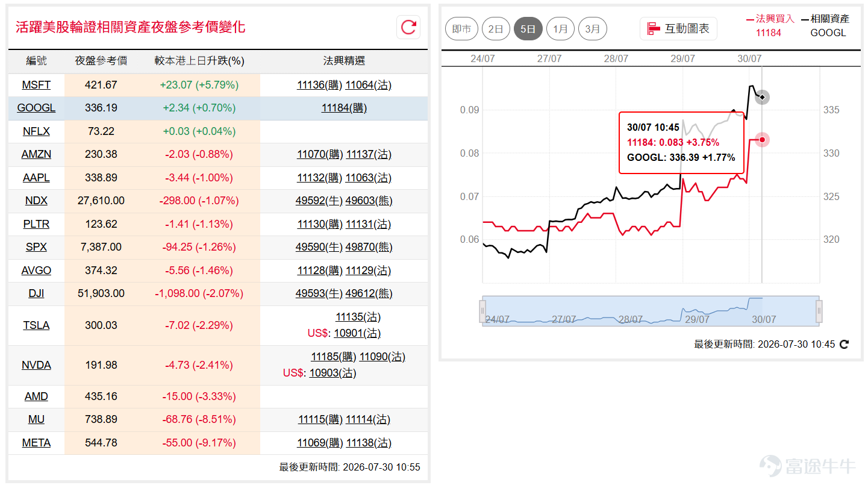This screenshot has width=868, height=488.
Task: Click the 編號 column header
Action: (36, 61)
